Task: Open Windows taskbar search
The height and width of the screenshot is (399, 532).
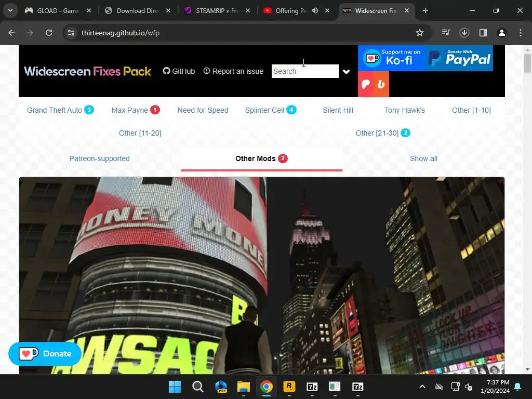Action: (x=198, y=387)
